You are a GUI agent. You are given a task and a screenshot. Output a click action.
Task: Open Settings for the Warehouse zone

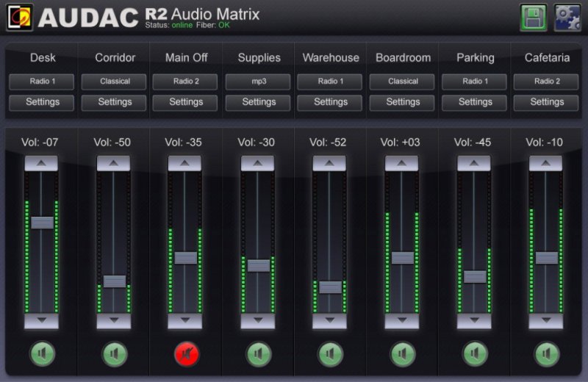tap(331, 102)
